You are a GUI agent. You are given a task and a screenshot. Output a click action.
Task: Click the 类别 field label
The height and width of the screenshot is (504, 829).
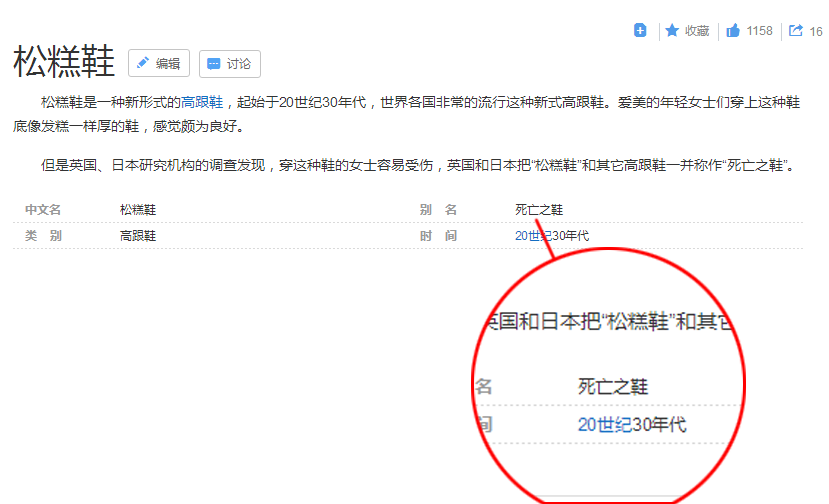pos(43,236)
